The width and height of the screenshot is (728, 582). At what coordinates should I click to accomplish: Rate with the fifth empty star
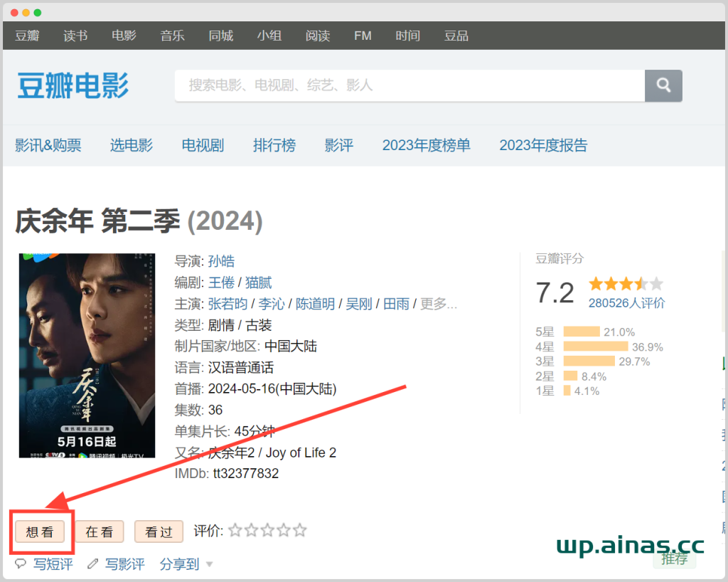click(300, 530)
